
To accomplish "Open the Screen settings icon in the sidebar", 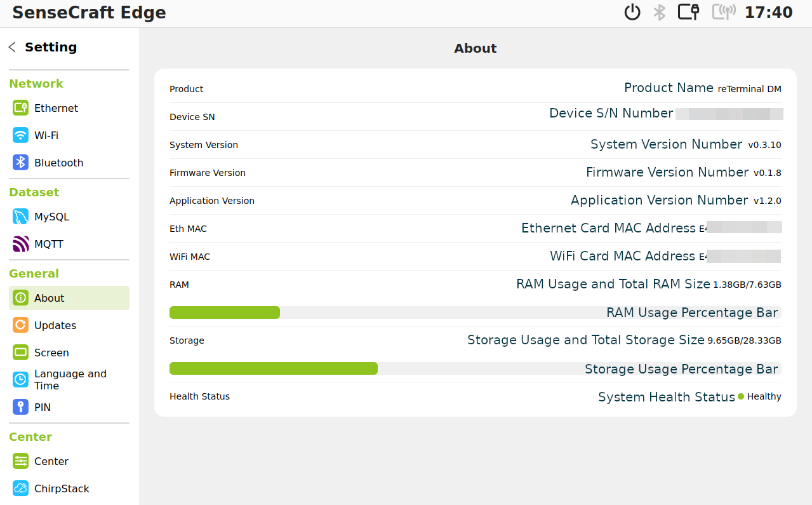I will (21, 353).
